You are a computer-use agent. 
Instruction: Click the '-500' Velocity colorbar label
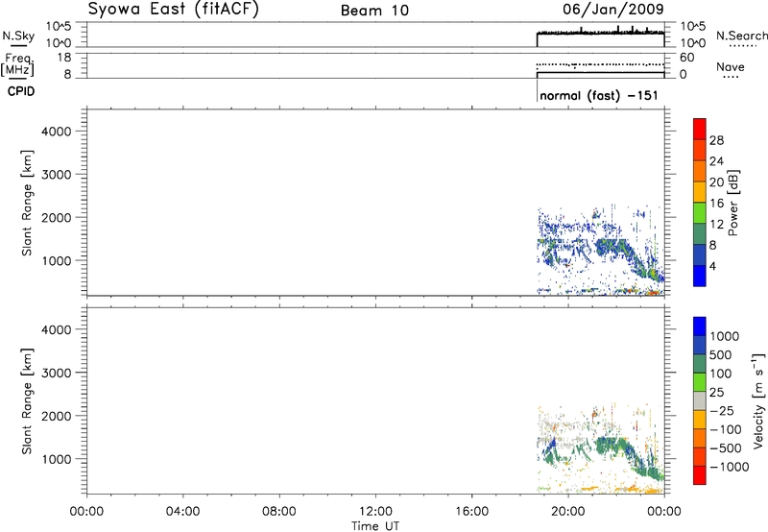[726, 447]
